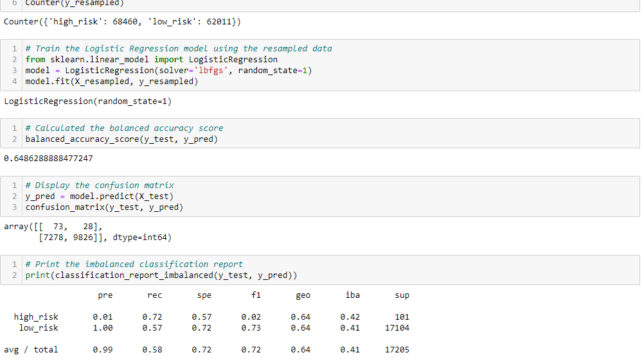Click the 'low_risk' row label in report

point(39,328)
